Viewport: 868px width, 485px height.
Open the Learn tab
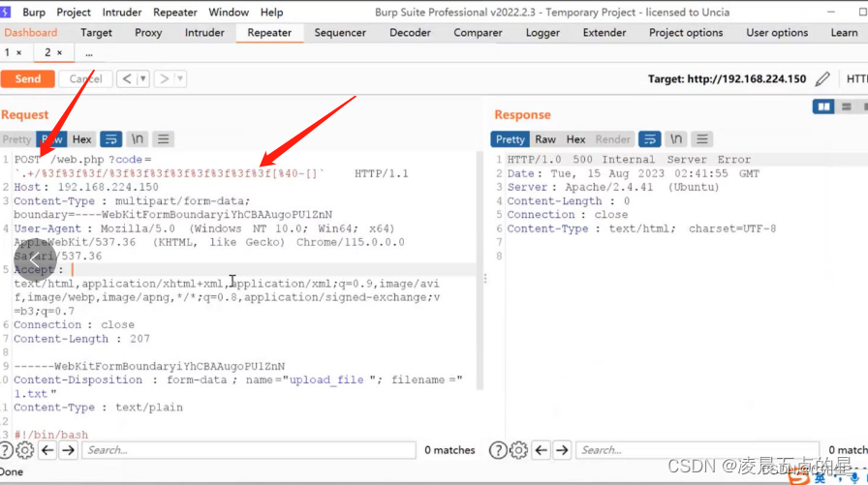[844, 33]
